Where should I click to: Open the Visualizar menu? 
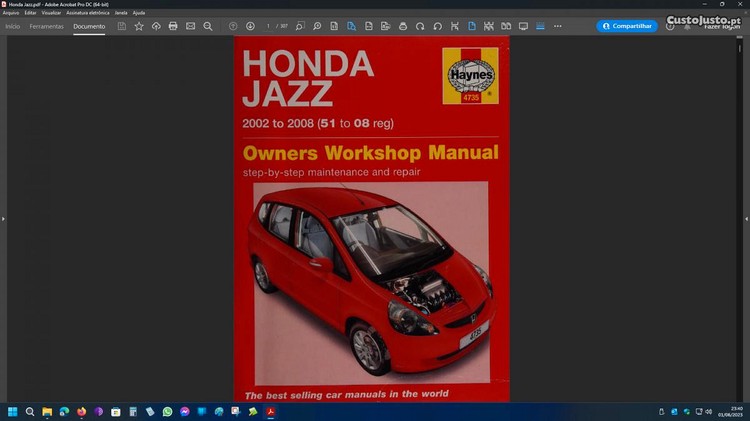(x=51, y=12)
